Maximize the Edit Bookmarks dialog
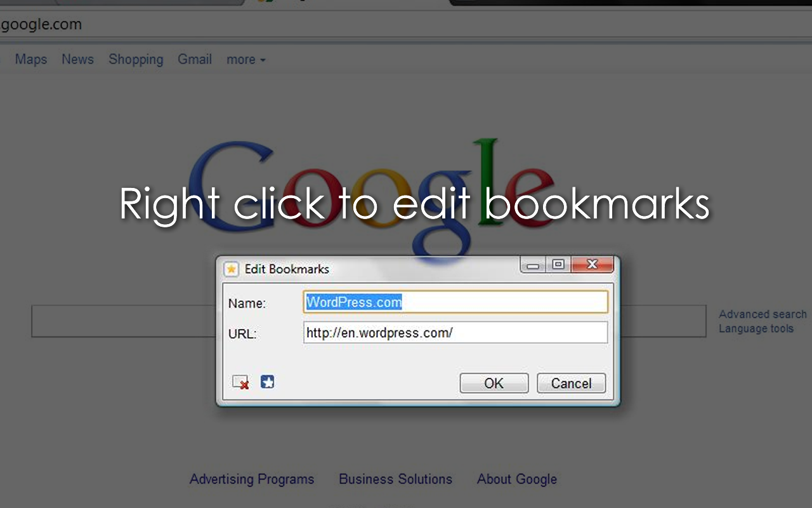 (x=558, y=265)
